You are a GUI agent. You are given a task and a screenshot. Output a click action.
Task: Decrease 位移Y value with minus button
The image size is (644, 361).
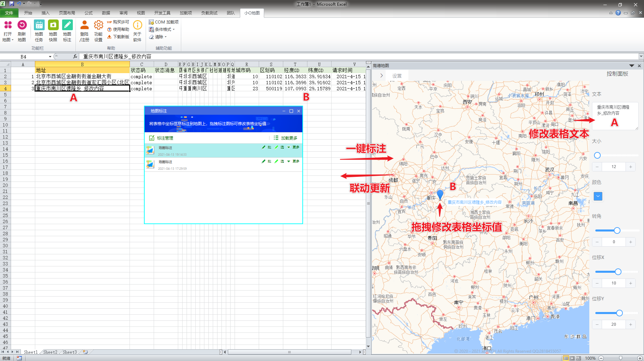tap(597, 324)
